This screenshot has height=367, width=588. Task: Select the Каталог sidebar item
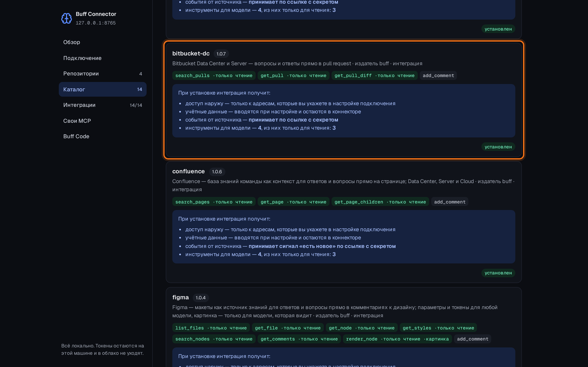102,89
